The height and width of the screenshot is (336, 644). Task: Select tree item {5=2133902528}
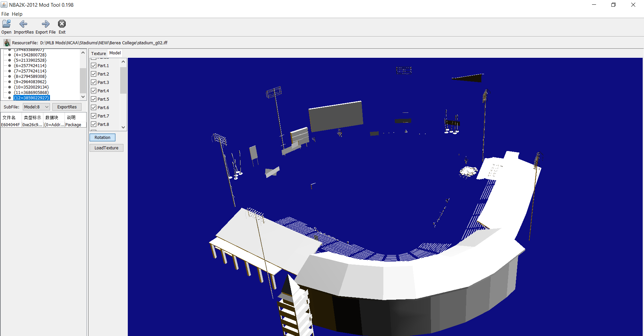(x=30, y=60)
